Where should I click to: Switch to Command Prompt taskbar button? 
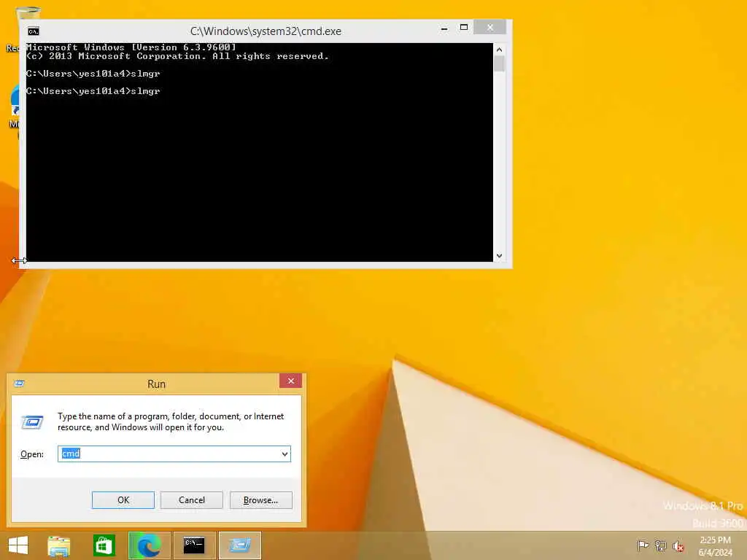point(194,545)
